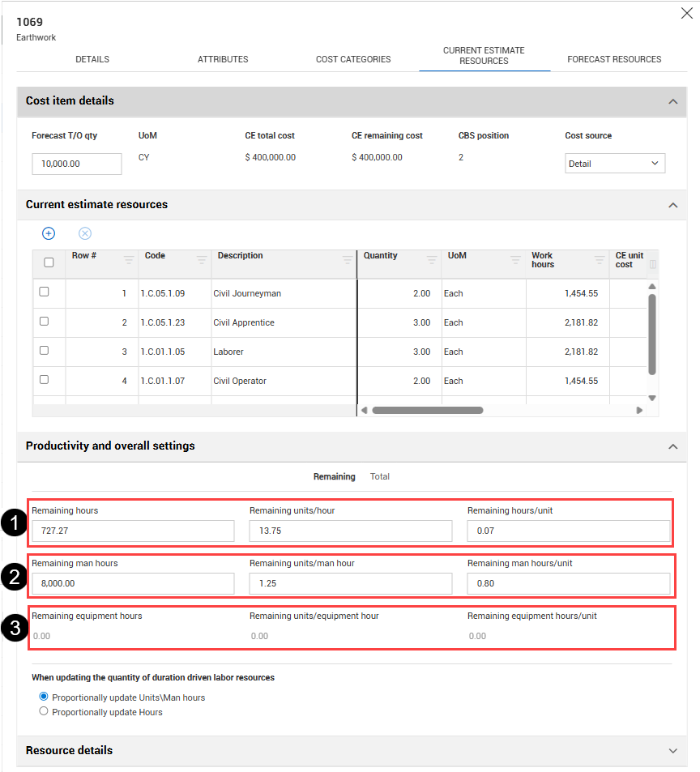The width and height of the screenshot is (700, 772).
Task: Collapse the Cost item details section
Action: (673, 101)
